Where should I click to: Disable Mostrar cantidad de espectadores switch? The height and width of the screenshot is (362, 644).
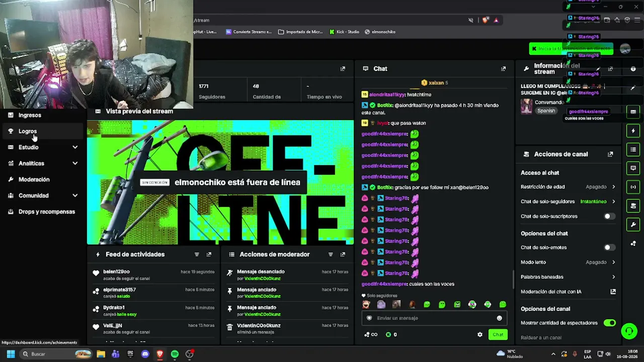coord(609,323)
